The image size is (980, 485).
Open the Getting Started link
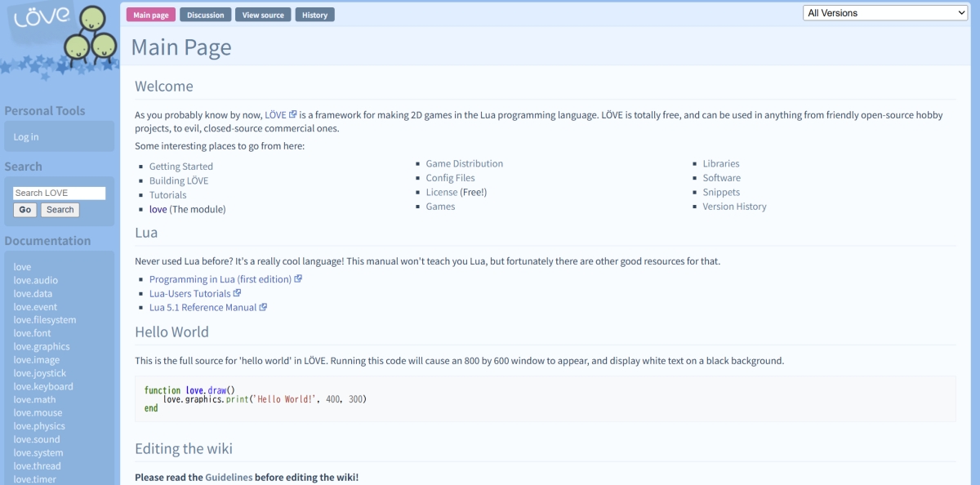click(180, 167)
